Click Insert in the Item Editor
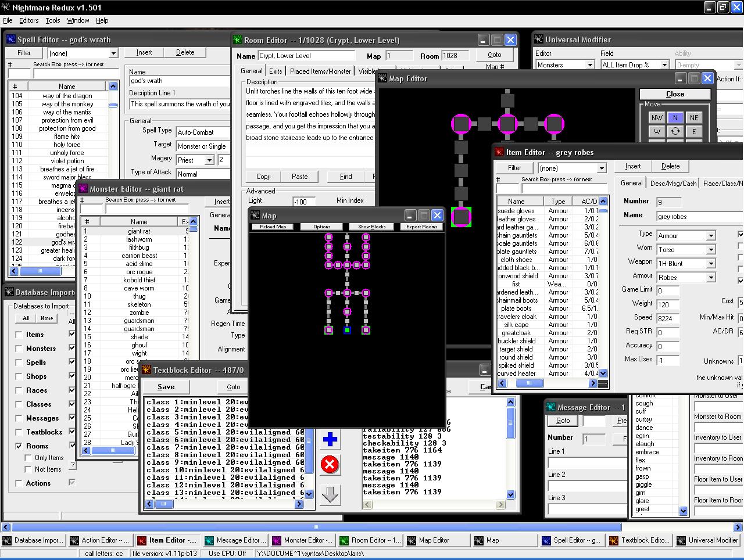Viewport: 744px width, 560px height. (632, 166)
